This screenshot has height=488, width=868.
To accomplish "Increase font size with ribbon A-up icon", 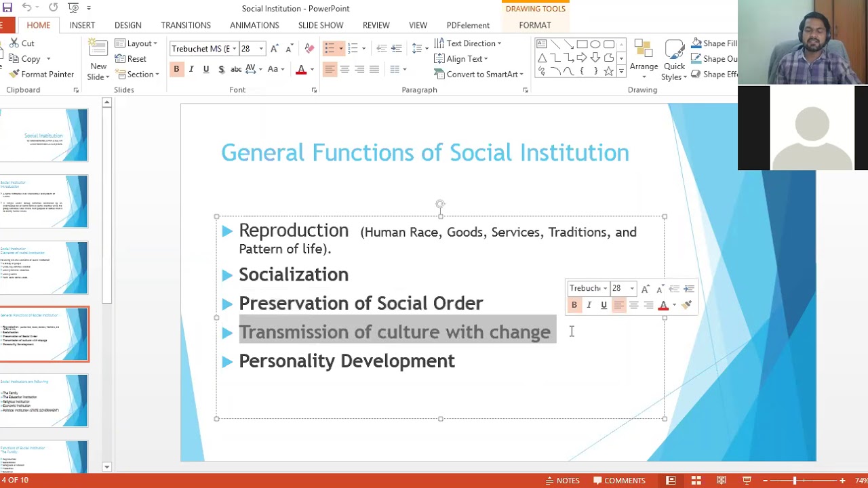I will (x=274, y=49).
